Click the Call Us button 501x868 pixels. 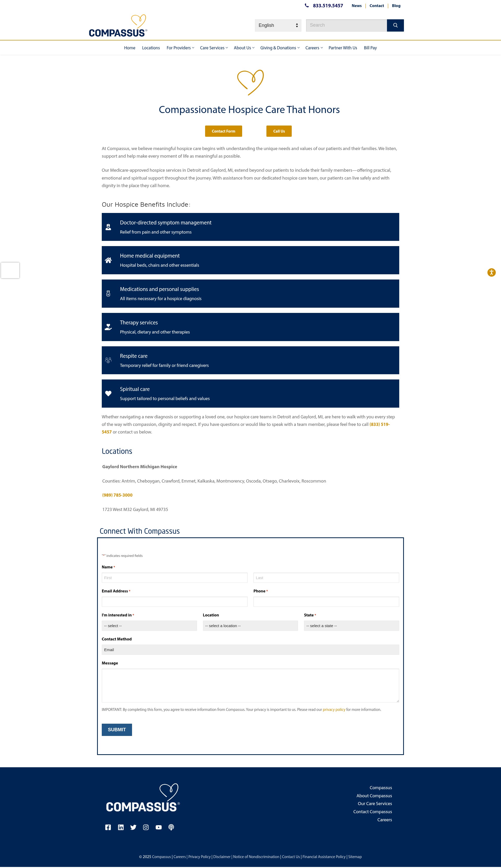[279, 131]
